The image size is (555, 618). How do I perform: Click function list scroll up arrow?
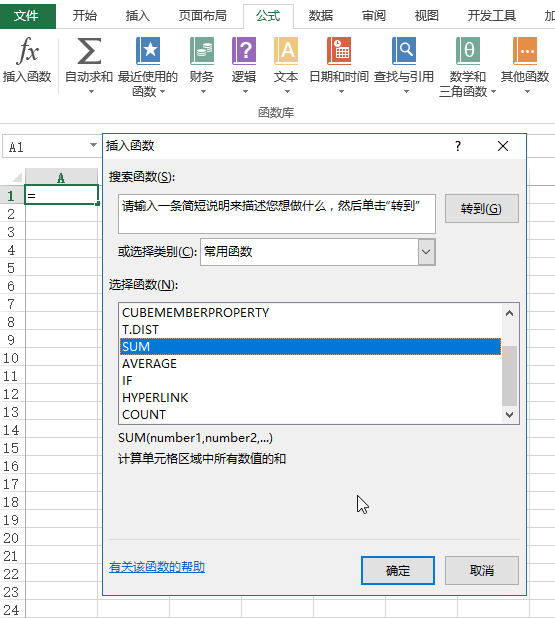(509, 313)
